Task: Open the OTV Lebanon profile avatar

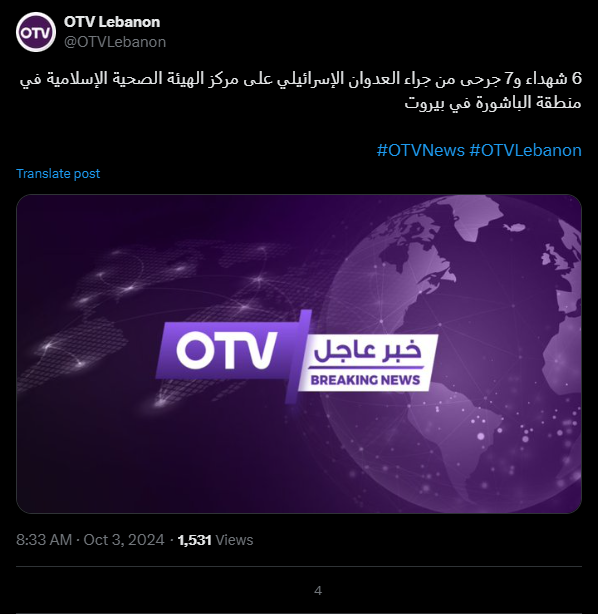Action: point(36,32)
